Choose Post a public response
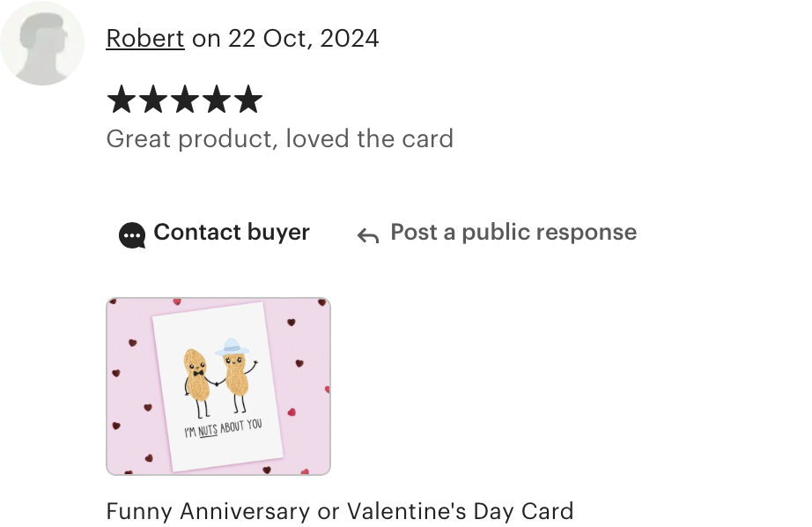Viewport: 812px width, 527px height. tap(513, 232)
